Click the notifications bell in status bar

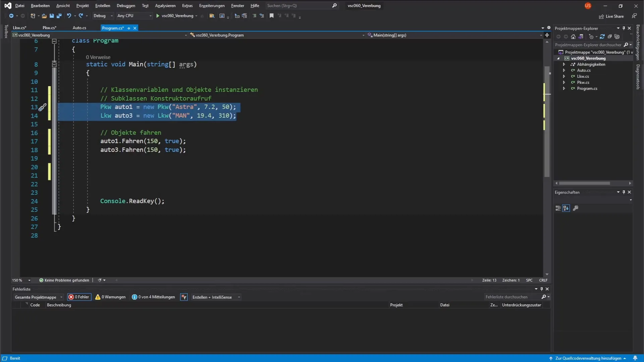click(635, 358)
